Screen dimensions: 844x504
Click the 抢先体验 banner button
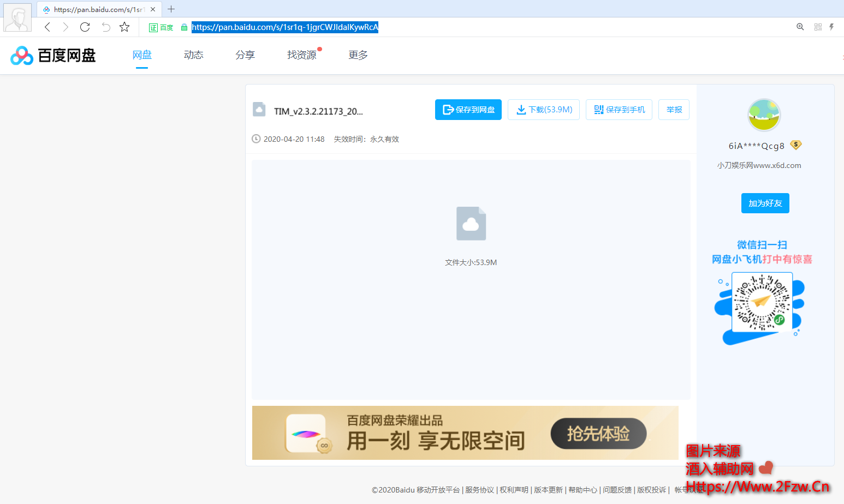pyautogui.click(x=598, y=434)
